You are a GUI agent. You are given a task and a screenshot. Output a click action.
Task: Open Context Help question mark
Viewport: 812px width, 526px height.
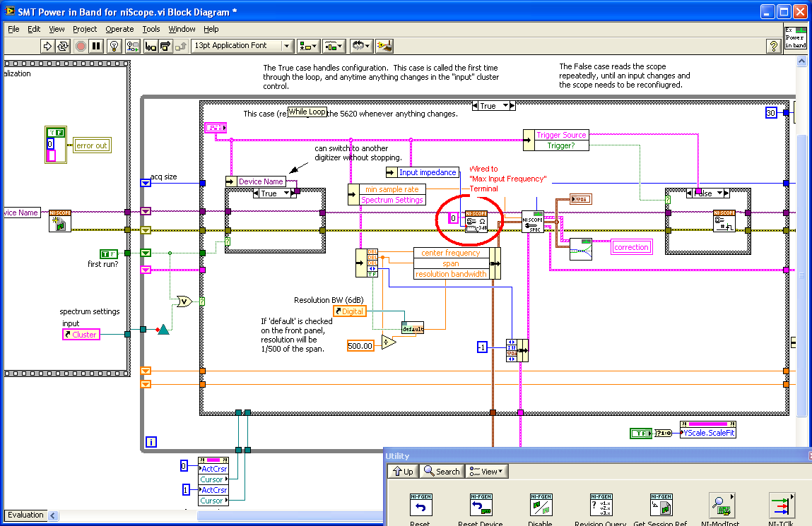pyautogui.click(x=774, y=46)
